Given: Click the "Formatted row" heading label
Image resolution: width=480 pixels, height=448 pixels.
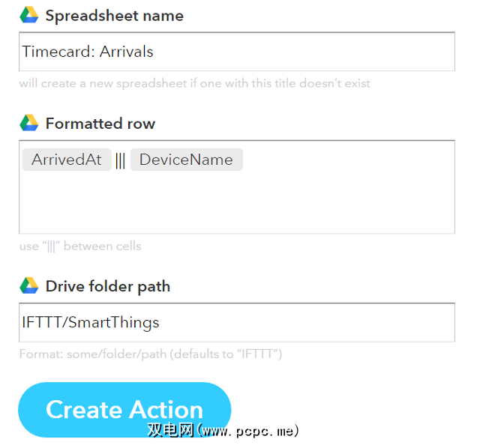Looking at the screenshot, I should point(100,124).
